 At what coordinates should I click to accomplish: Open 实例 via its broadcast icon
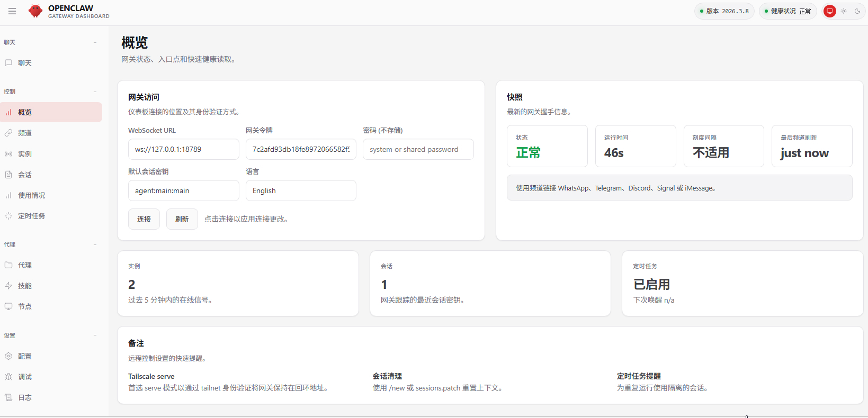[x=8, y=154]
